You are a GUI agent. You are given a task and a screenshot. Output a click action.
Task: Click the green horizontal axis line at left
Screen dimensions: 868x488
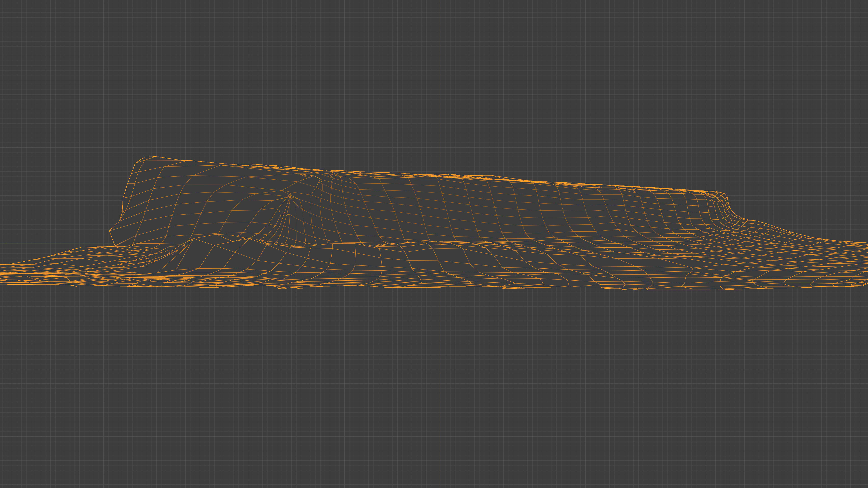tap(51, 244)
